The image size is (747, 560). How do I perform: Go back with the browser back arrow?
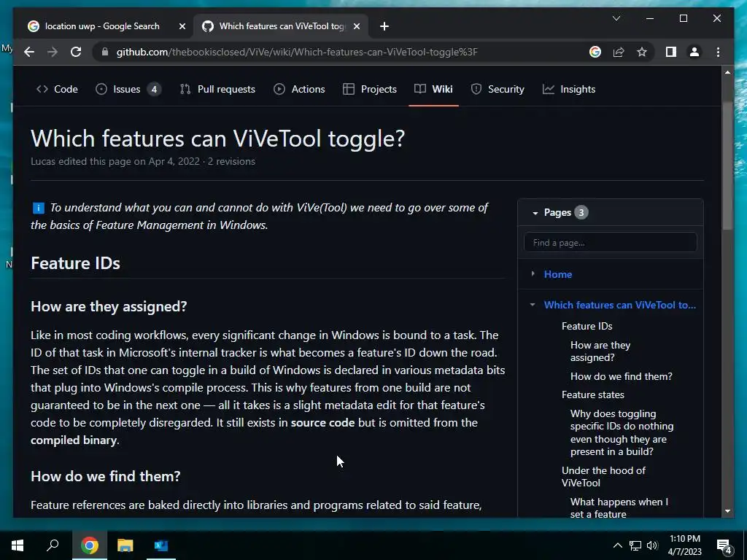(29, 52)
